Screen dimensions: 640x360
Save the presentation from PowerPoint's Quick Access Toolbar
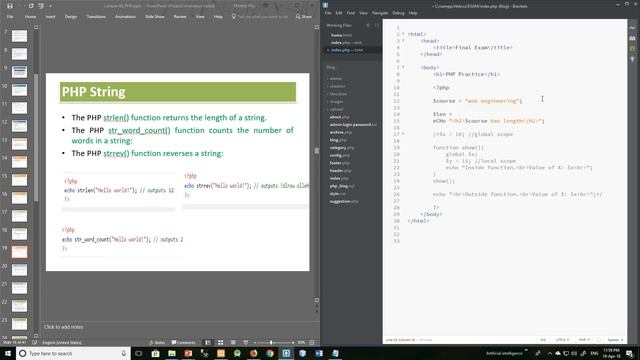click(10, 6)
